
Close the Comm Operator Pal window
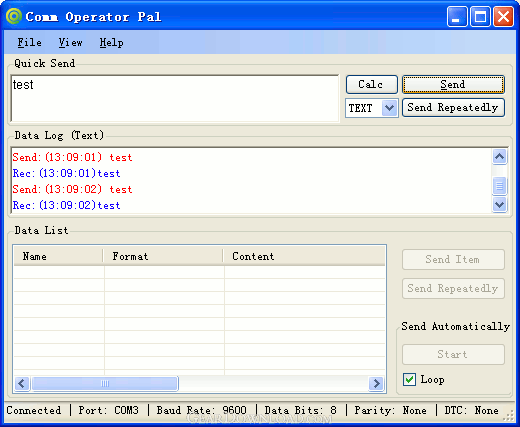(503, 16)
